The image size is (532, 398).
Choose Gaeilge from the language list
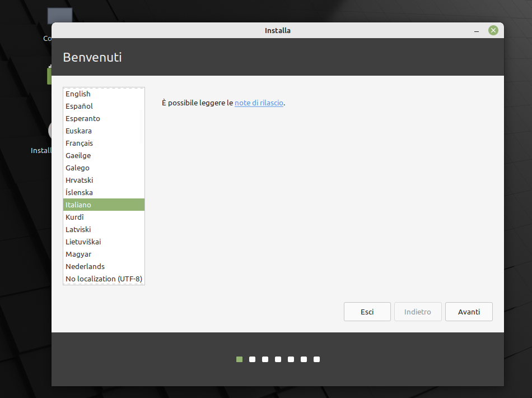(x=104, y=155)
